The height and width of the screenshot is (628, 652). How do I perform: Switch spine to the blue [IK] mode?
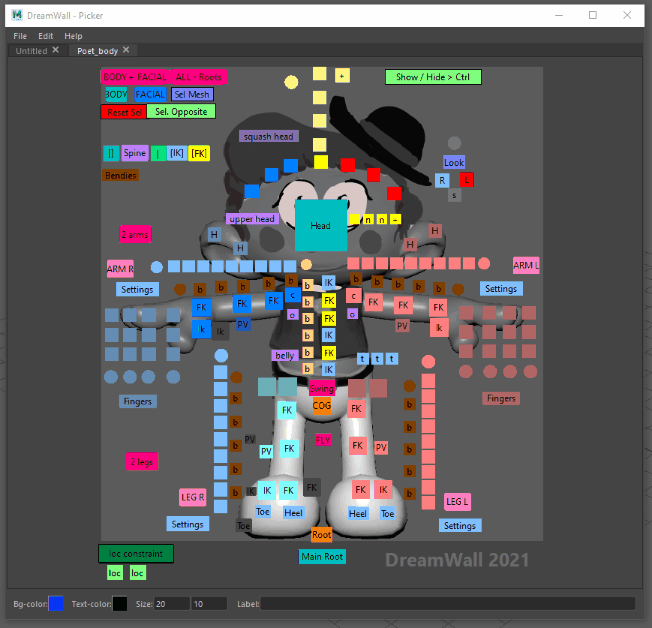(176, 153)
